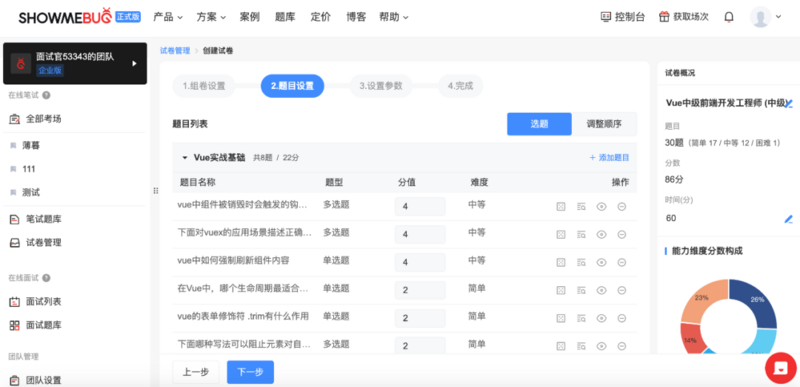The height and width of the screenshot is (387, 800).
Task: Preview 生命周期 question with eye icon
Action: pos(602,290)
